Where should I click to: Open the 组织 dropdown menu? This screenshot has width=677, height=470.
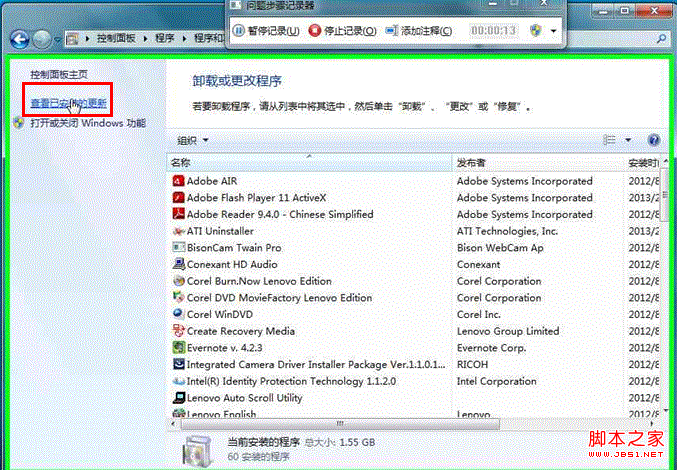point(193,140)
